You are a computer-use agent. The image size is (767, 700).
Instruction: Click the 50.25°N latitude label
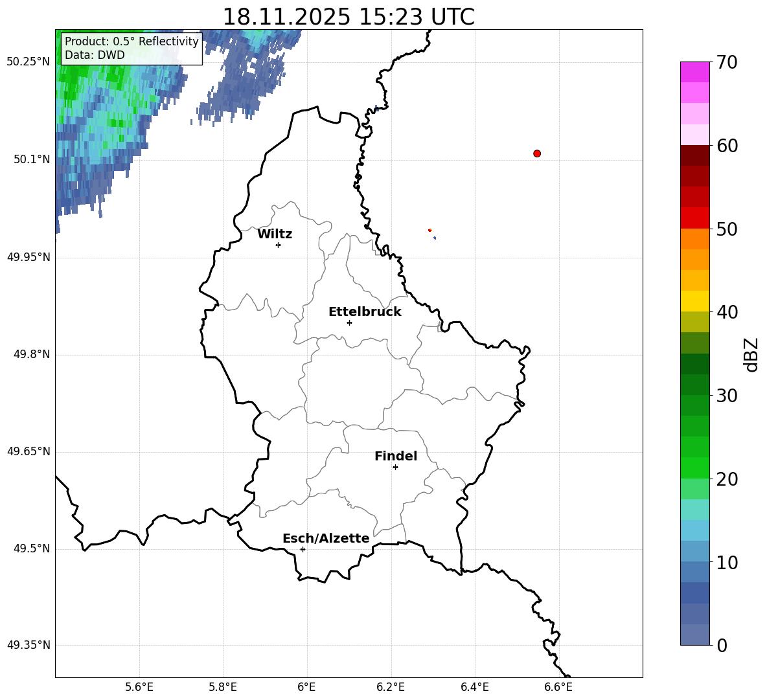pos(29,62)
